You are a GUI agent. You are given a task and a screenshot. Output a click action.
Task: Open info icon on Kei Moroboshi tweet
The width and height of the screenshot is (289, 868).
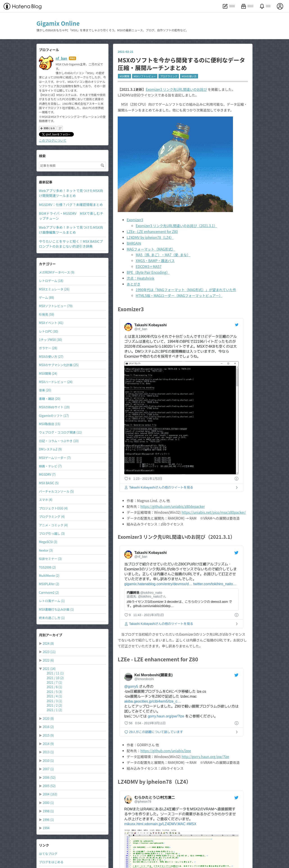pyautogui.click(x=237, y=723)
